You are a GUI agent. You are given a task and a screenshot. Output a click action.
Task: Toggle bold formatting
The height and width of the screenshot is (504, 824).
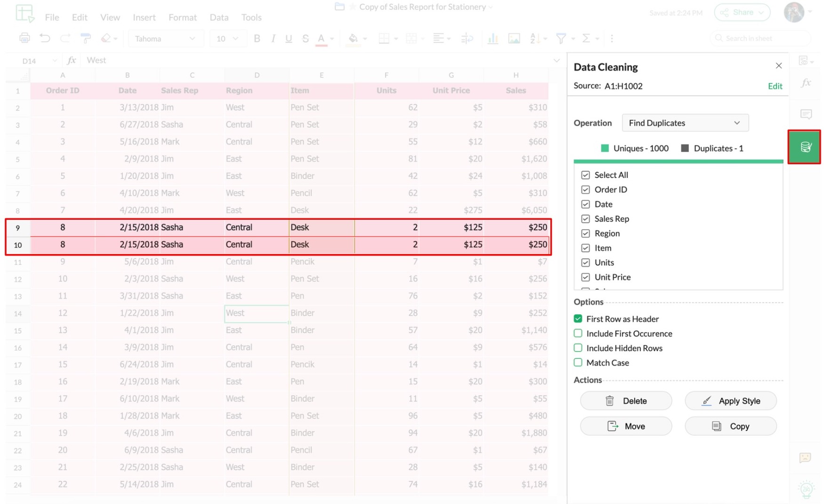(x=257, y=39)
